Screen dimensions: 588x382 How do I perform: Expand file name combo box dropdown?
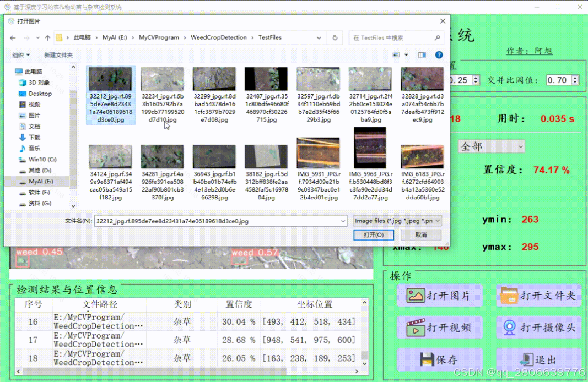pyautogui.click(x=343, y=221)
